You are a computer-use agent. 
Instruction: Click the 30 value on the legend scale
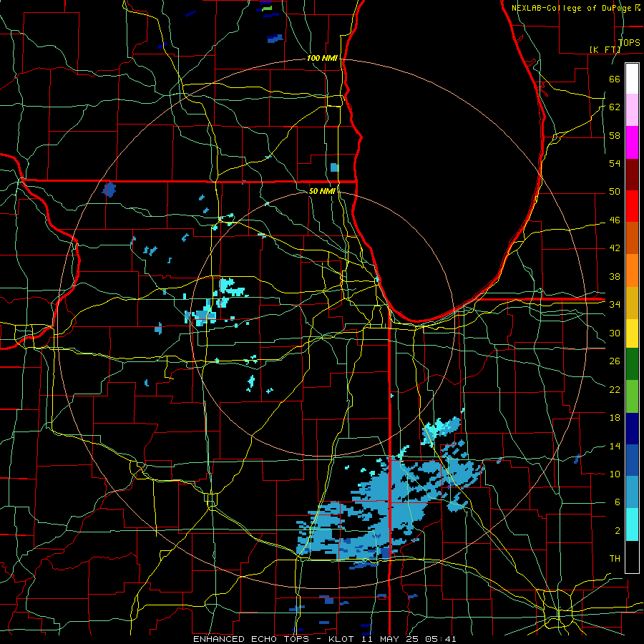pyautogui.click(x=615, y=333)
